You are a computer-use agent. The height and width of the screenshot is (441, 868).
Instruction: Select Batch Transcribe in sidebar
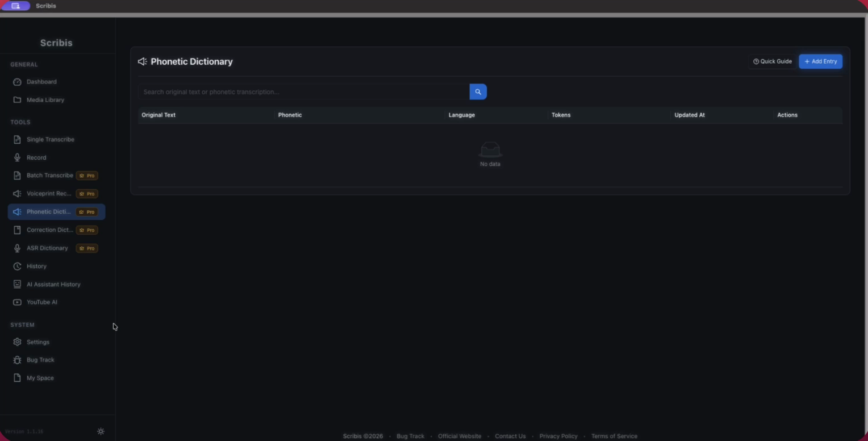pos(56,176)
